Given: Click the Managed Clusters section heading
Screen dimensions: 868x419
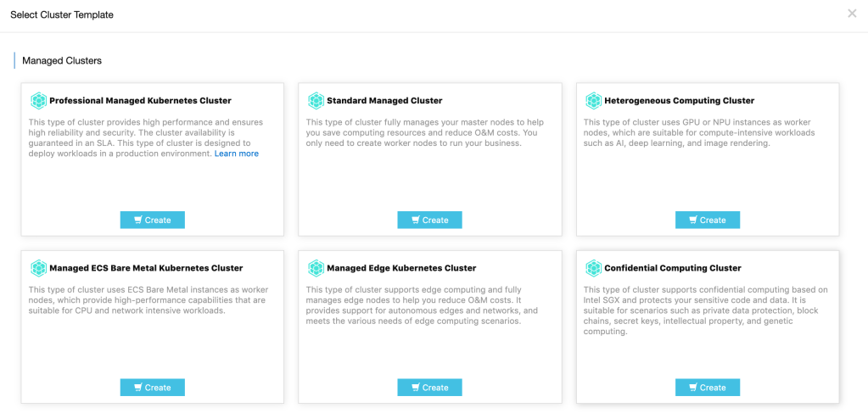Looking at the screenshot, I should [x=62, y=61].
